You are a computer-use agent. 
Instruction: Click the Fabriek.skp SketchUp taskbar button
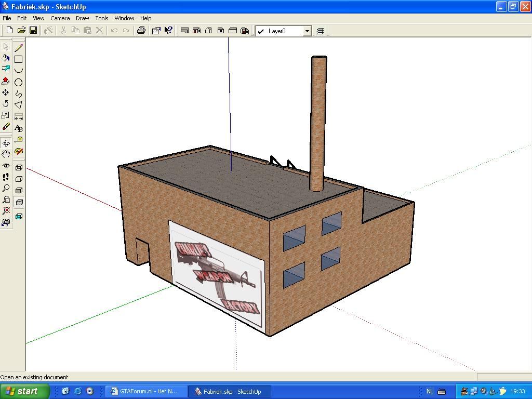[x=230, y=391]
